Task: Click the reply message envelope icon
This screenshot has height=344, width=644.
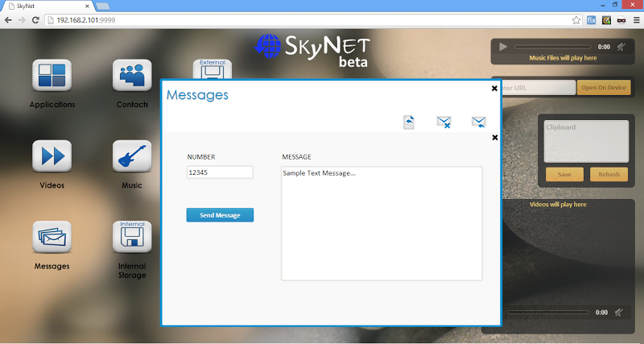Action: point(479,122)
